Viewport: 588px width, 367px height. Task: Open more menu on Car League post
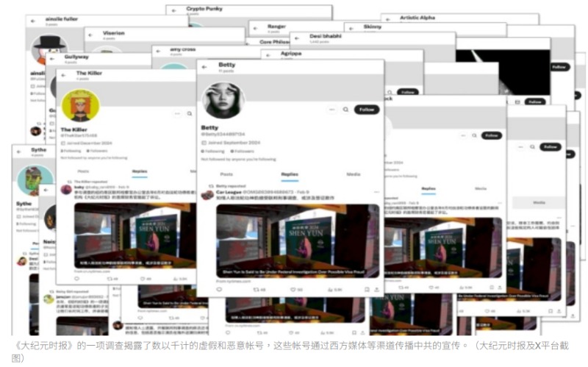376,192
